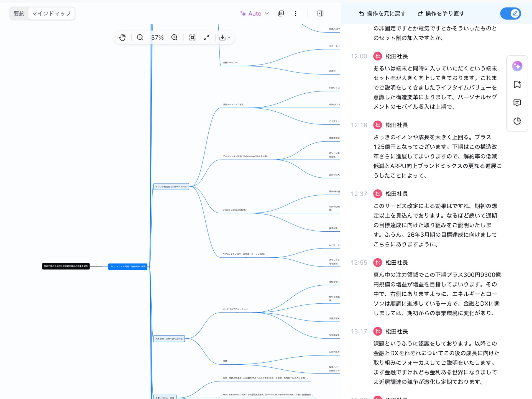532x399 pixels.
Task: Open the comments sidebar icon
Action: (517, 103)
